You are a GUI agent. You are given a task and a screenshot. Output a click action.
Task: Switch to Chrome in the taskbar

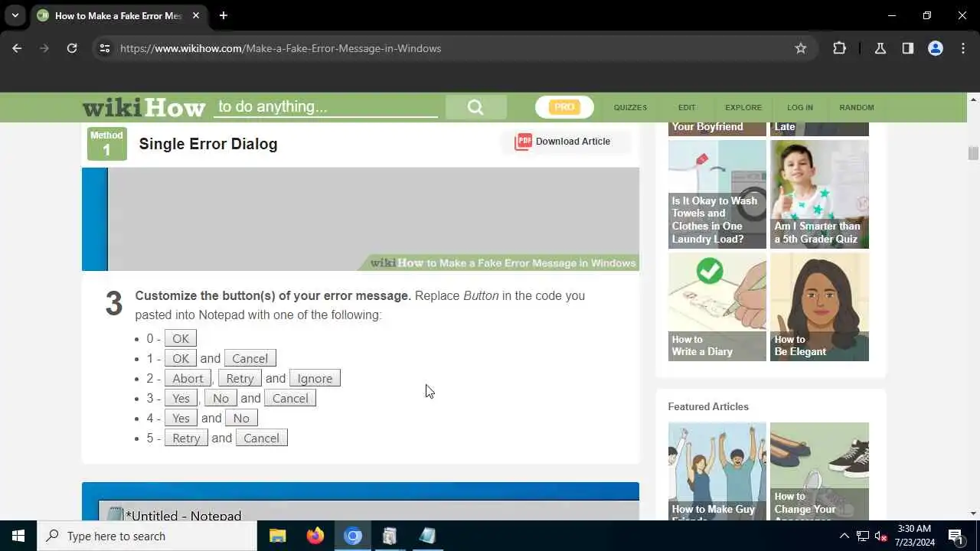pyautogui.click(x=353, y=536)
